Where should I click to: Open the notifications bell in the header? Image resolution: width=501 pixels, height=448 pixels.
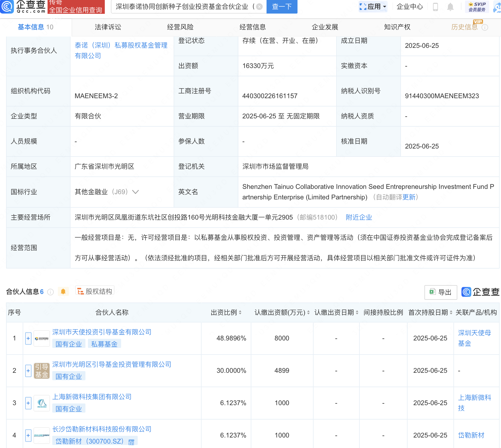(x=450, y=7)
